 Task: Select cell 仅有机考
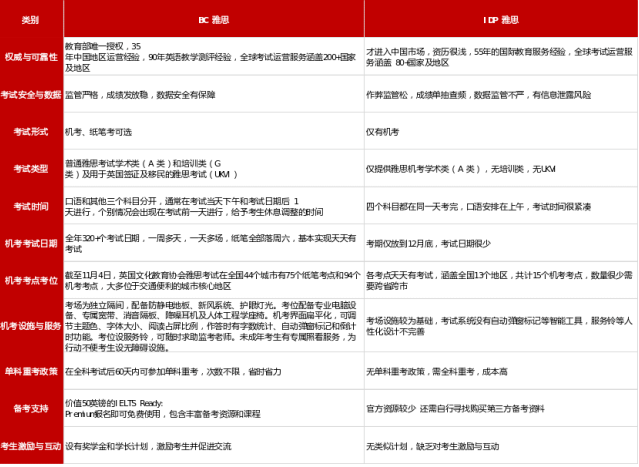(x=501, y=131)
